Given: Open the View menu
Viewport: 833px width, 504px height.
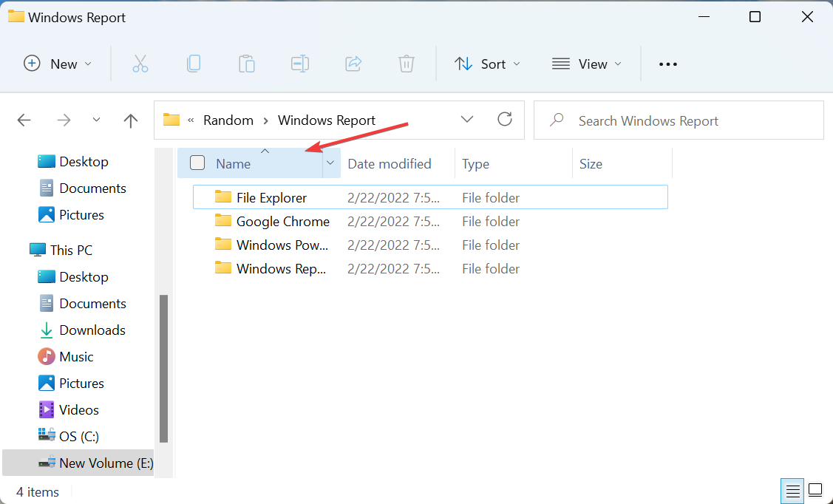Looking at the screenshot, I should click(586, 64).
